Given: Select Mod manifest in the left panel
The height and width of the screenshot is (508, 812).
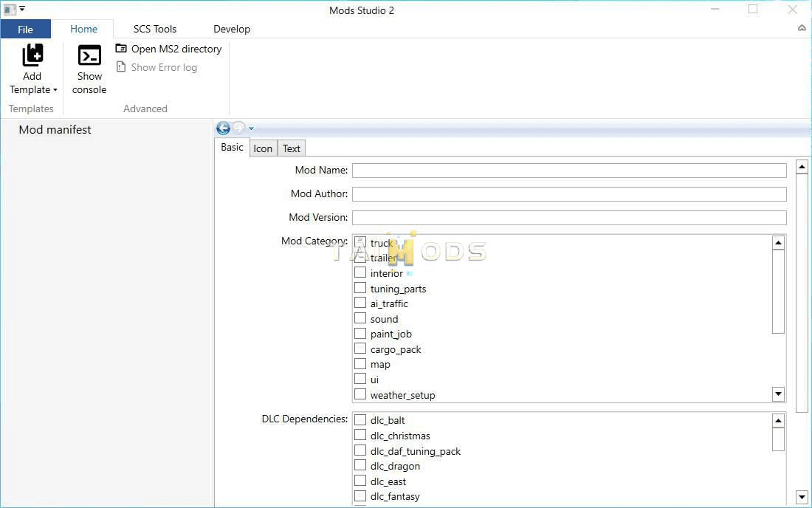Looking at the screenshot, I should point(55,129).
